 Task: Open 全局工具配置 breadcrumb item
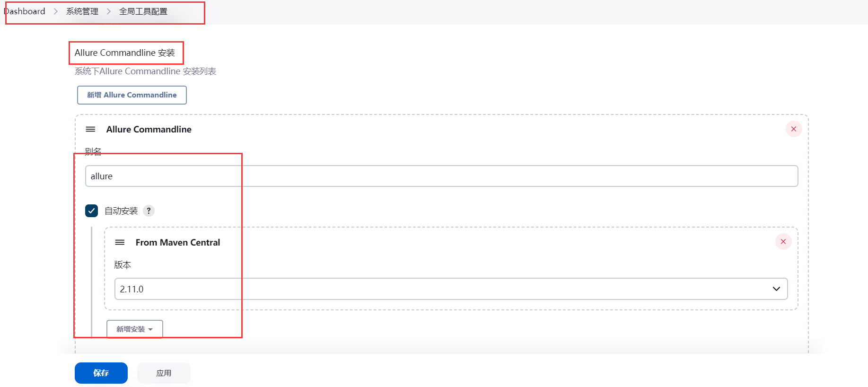(x=143, y=11)
